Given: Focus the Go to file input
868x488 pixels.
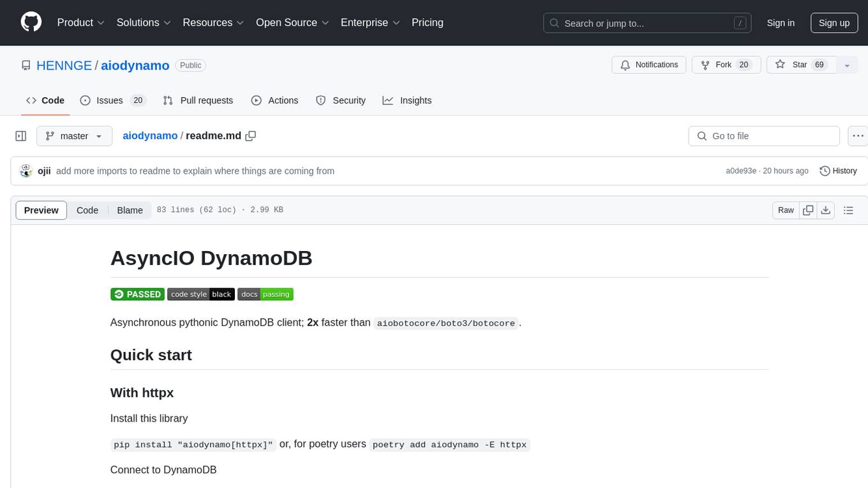Looking at the screenshot, I should pos(764,136).
